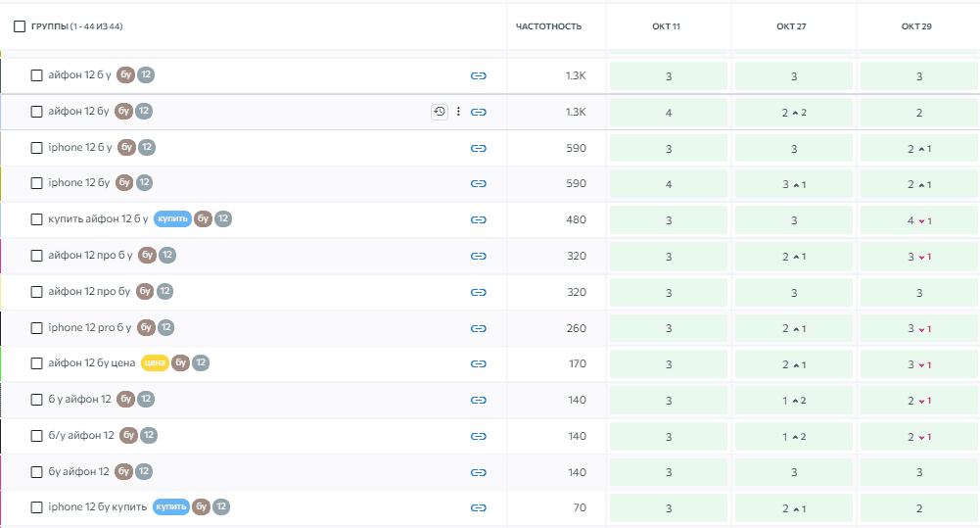Click ОКТ 29 cell for iphone 12 б у
980x528 pixels.
point(919,149)
